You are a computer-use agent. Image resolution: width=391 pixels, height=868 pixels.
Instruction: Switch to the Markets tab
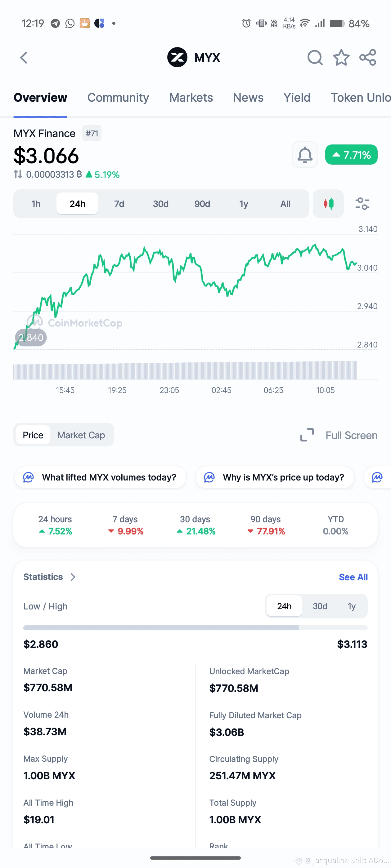click(191, 98)
